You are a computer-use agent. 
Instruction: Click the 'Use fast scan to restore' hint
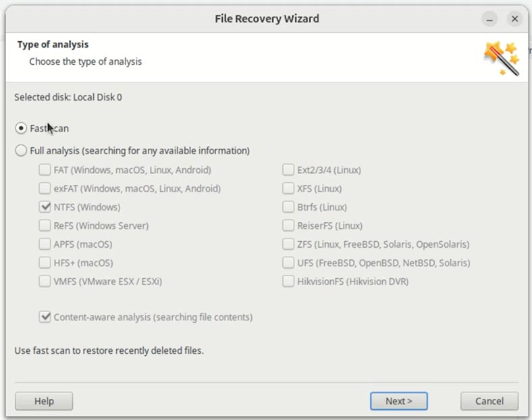point(109,350)
